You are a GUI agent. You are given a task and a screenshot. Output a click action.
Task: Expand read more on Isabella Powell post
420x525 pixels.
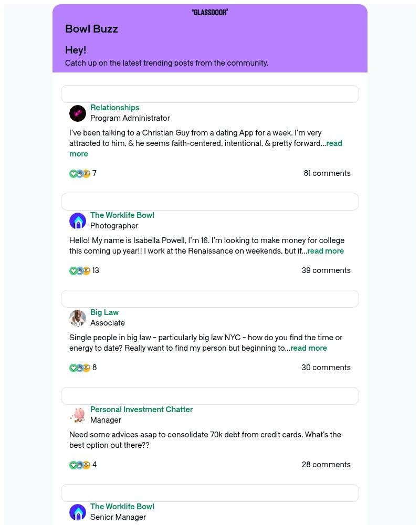pos(325,251)
